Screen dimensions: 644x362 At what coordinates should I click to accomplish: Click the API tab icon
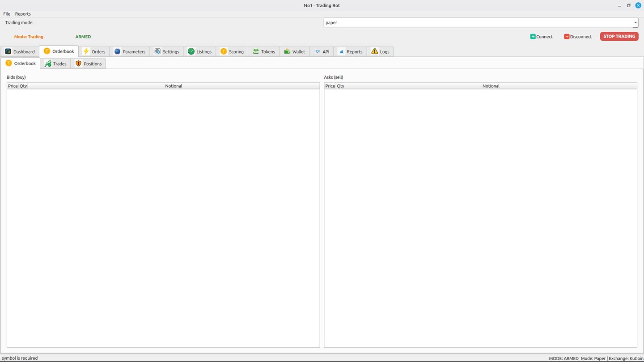[x=318, y=51]
